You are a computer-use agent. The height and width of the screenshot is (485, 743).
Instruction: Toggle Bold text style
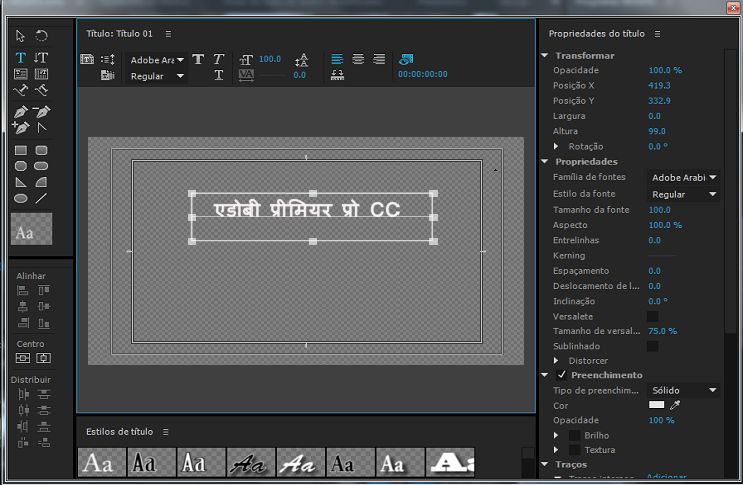tap(198, 59)
